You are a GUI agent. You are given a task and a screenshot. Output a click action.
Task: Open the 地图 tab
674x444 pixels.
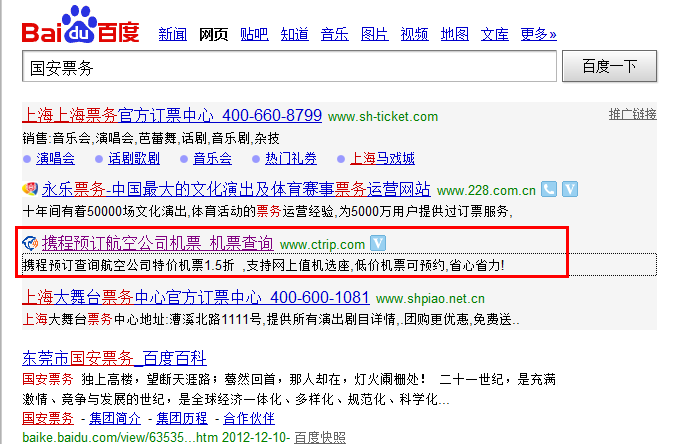point(454,35)
